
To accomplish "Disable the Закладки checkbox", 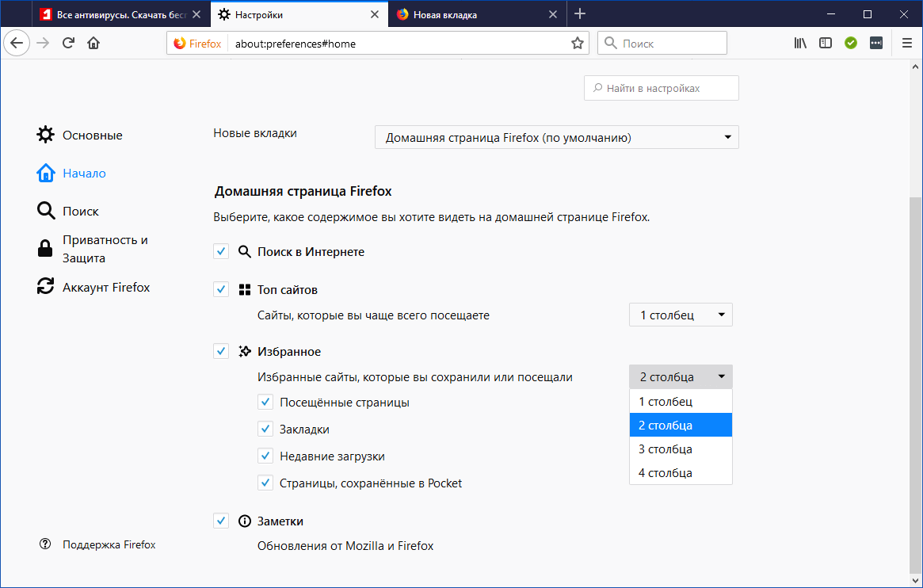I will point(265,429).
